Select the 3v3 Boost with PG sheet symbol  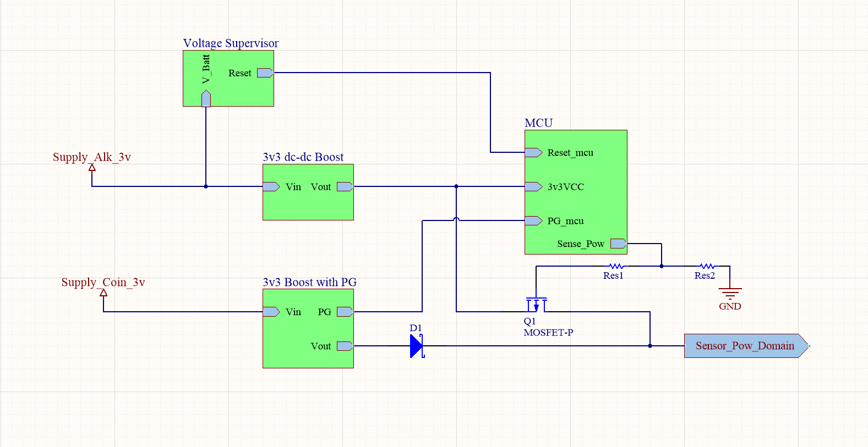308,328
